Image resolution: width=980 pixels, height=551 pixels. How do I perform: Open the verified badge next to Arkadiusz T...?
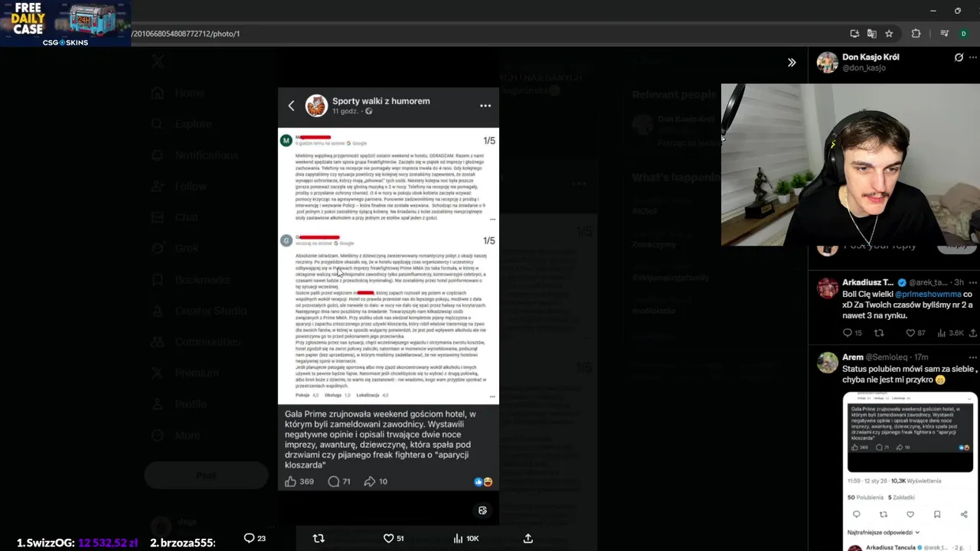[902, 282]
